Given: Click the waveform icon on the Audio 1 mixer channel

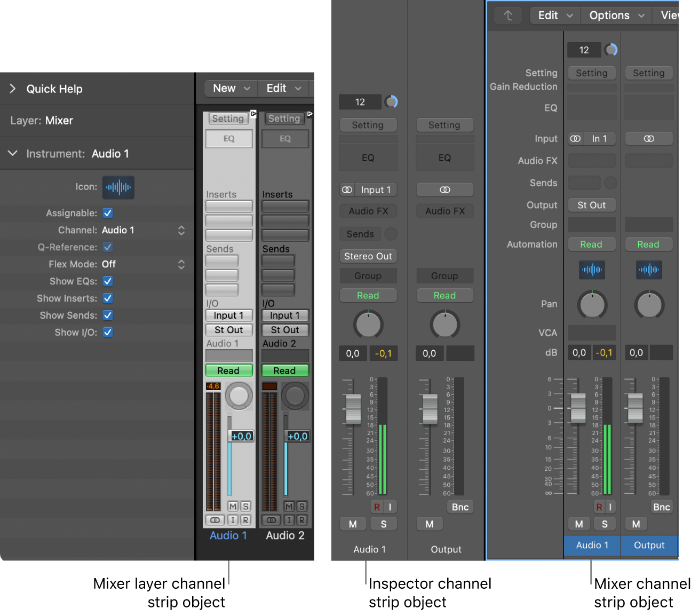Looking at the screenshot, I should 591,270.
